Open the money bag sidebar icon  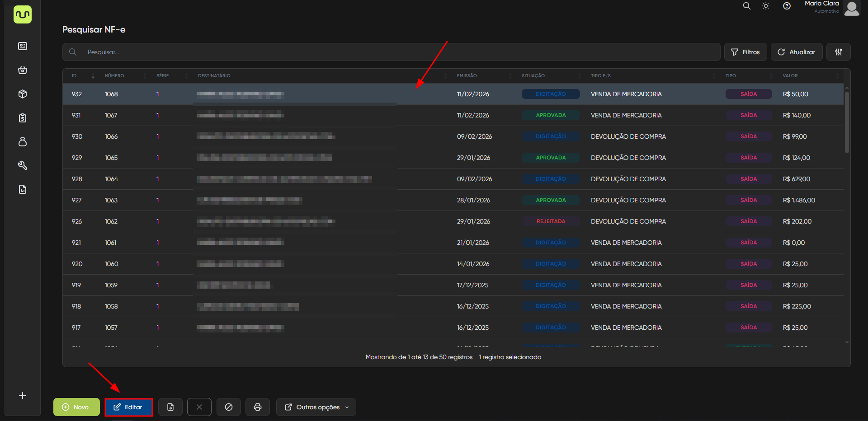pos(23,142)
